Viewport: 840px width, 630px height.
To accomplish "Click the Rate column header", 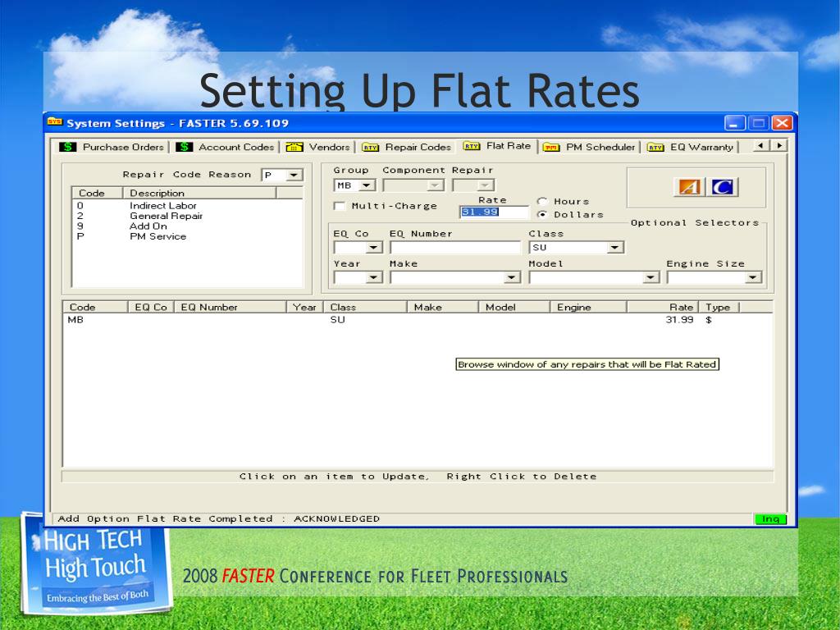I will point(663,307).
